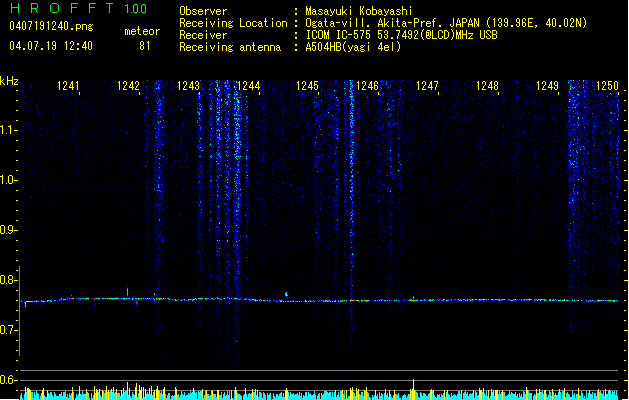Click the 1247 time marker
The image size is (629, 400).
(x=427, y=86)
